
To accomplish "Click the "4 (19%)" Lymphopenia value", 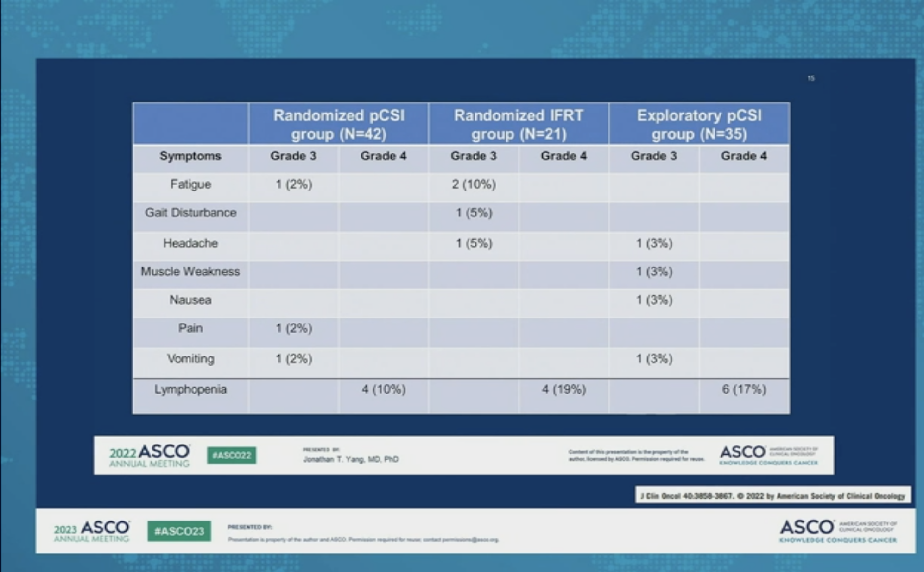I will tap(564, 389).
